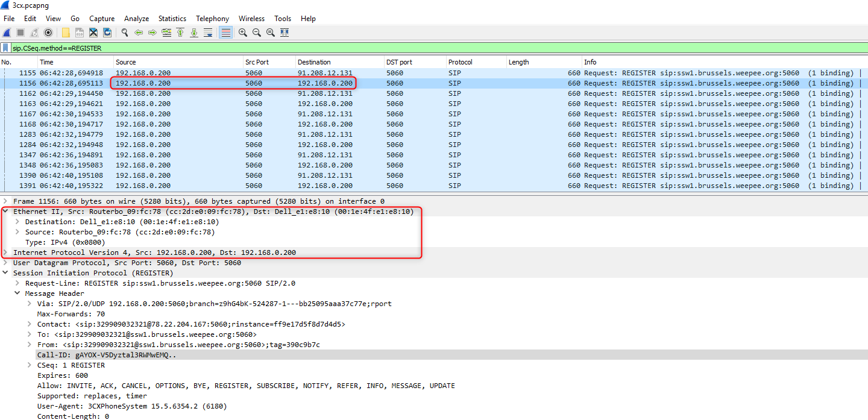Click the find packet magnifier icon
Screen dimensions: 868x420
125,33
